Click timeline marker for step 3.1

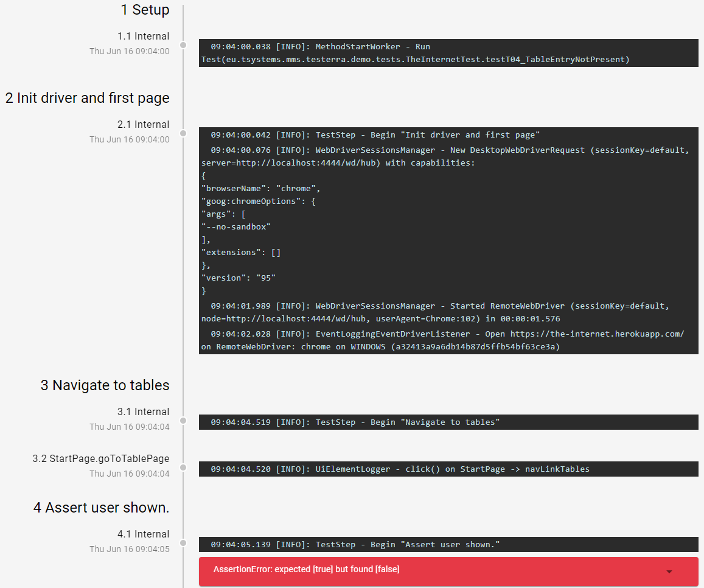tap(183, 421)
